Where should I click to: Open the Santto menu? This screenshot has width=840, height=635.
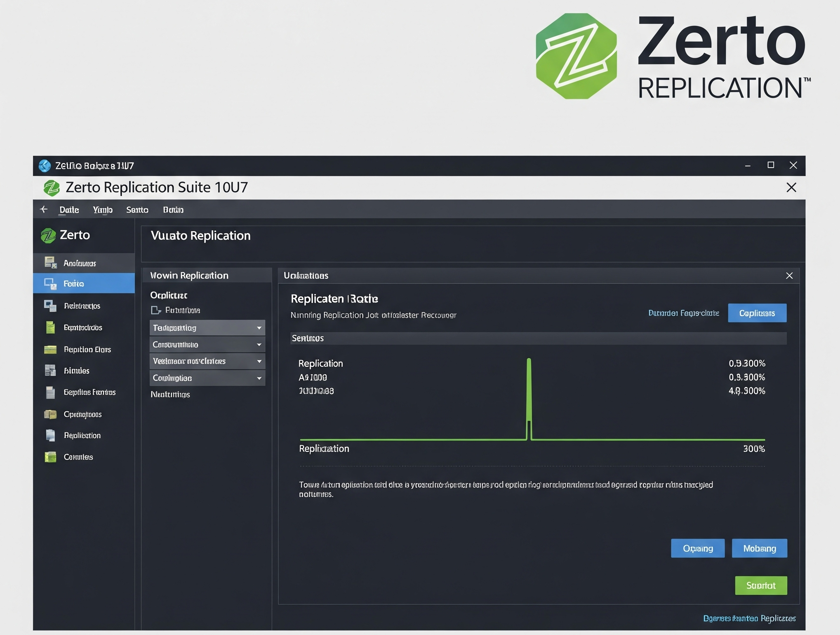tap(137, 210)
